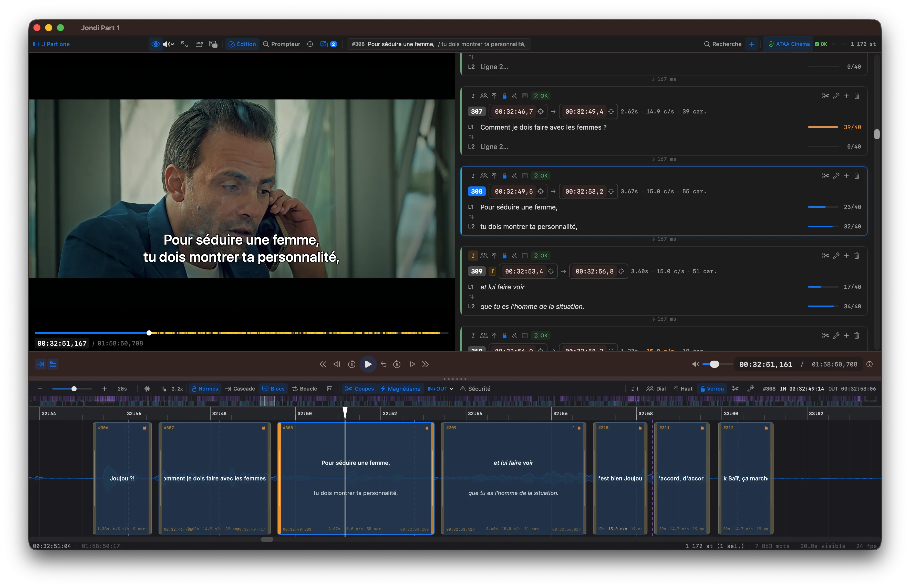Swap lines icon in subtitle 308
The height and width of the screenshot is (588, 910).
pos(471,217)
